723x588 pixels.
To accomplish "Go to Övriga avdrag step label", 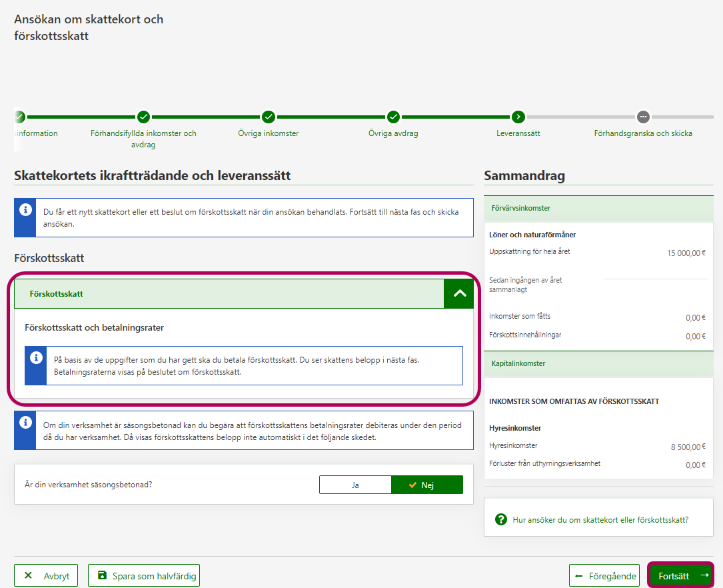I will tap(393, 133).
